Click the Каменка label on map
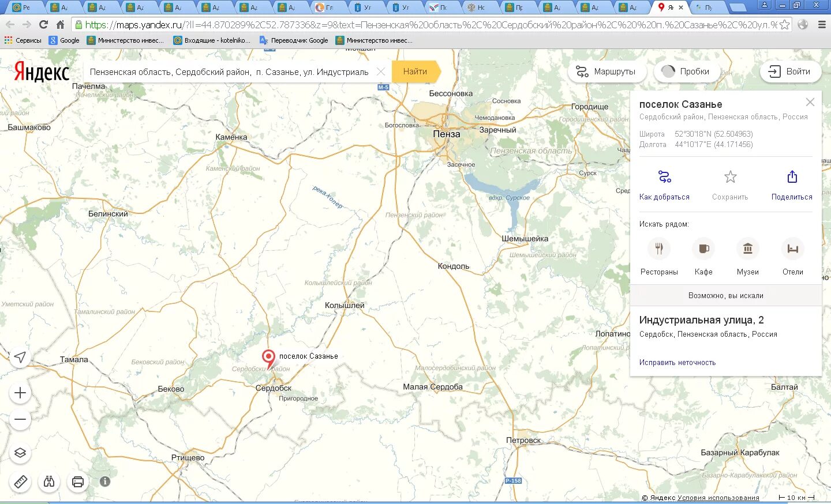This screenshot has width=831, height=504. [231, 137]
